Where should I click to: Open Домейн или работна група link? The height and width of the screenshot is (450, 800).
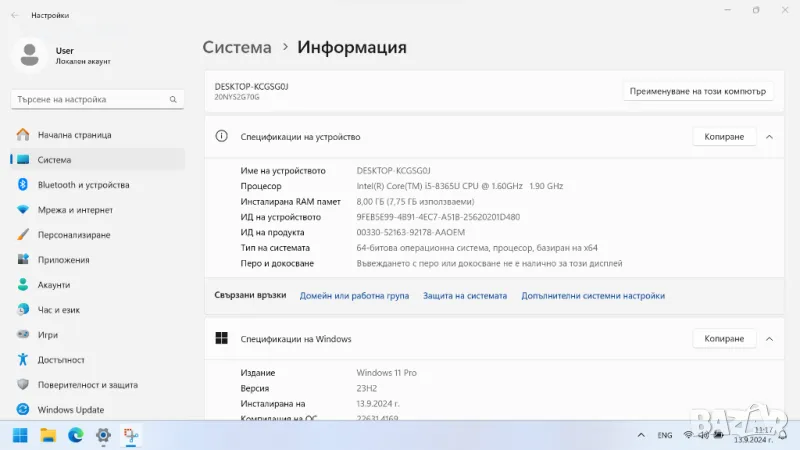tap(354, 296)
